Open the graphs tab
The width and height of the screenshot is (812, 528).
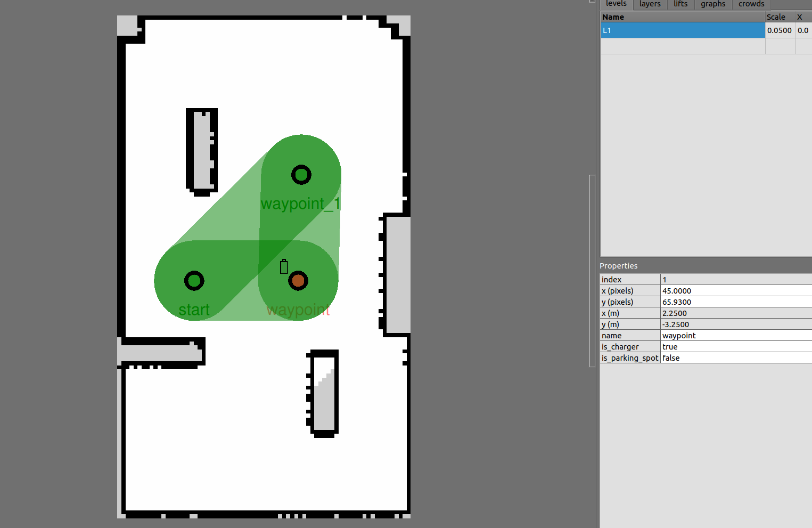(x=713, y=4)
